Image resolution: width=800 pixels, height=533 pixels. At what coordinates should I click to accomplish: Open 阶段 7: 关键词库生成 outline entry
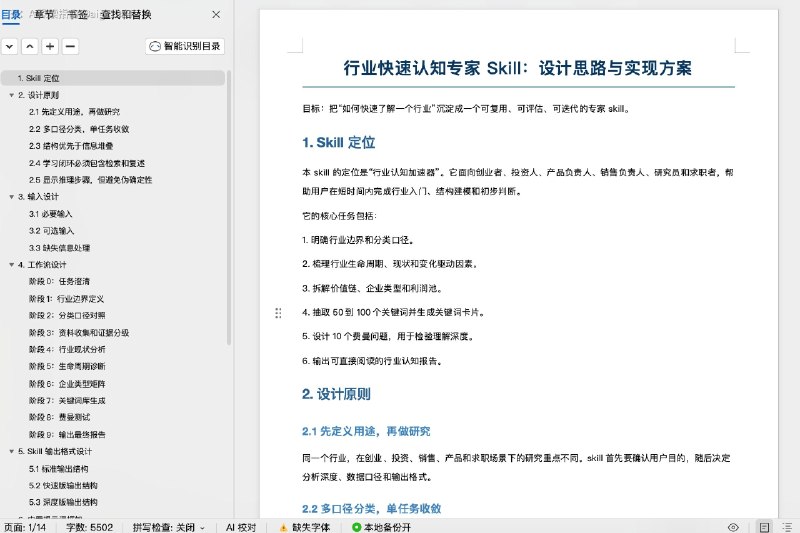click(x=67, y=400)
